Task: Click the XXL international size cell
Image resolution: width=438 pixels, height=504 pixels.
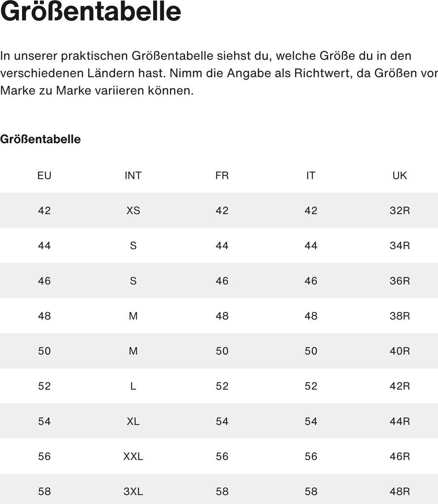Action: 133,456
